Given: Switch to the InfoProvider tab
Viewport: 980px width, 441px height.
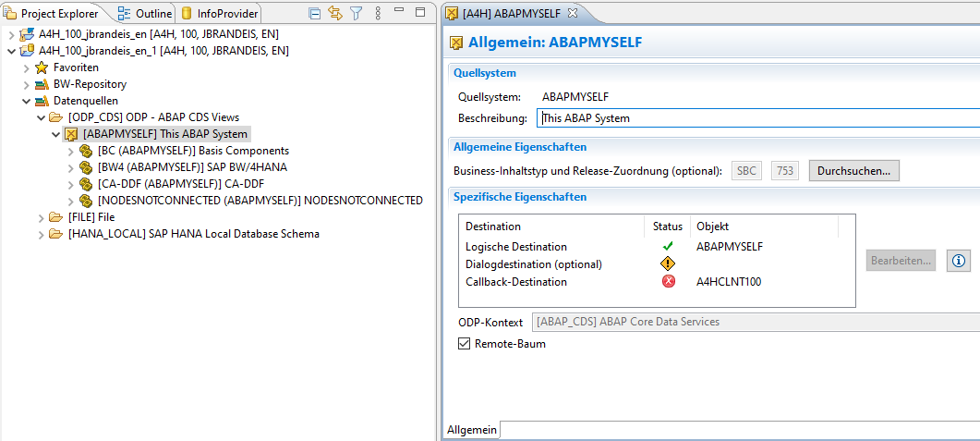Looking at the screenshot, I should [219, 13].
